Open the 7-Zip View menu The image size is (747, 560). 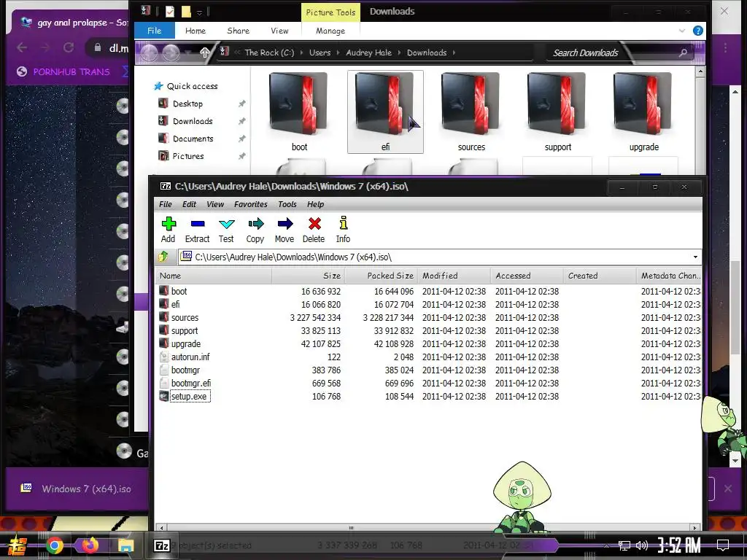pyautogui.click(x=215, y=204)
